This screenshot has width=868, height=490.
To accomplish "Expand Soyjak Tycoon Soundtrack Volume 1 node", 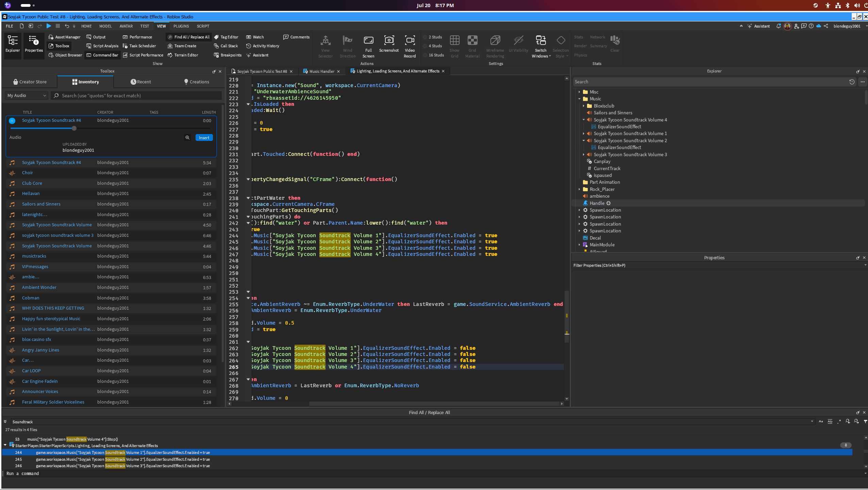I will 583,134.
